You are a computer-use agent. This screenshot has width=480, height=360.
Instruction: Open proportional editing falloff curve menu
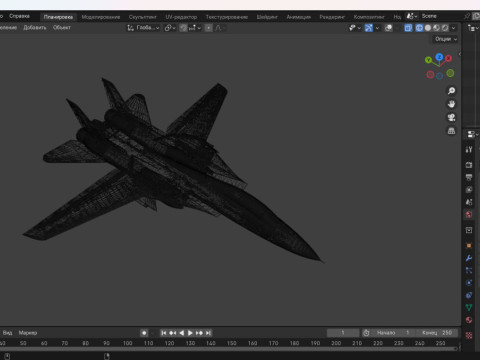[219, 28]
